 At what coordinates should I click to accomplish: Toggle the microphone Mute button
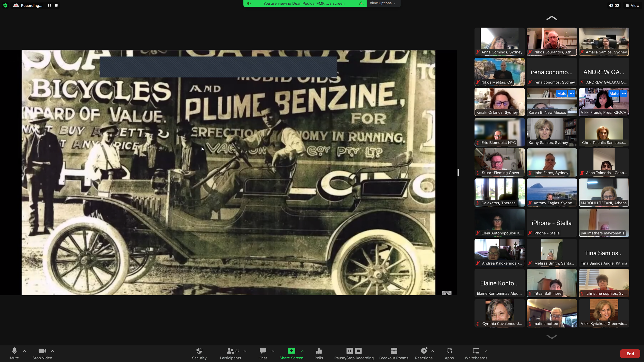14,351
